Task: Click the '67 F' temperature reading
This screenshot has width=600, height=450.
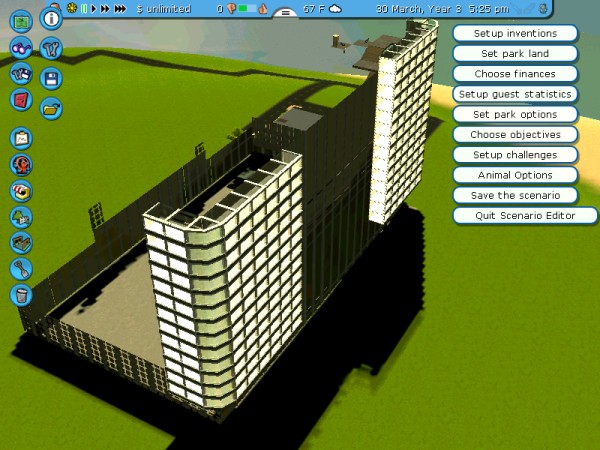Action: tap(314, 9)
